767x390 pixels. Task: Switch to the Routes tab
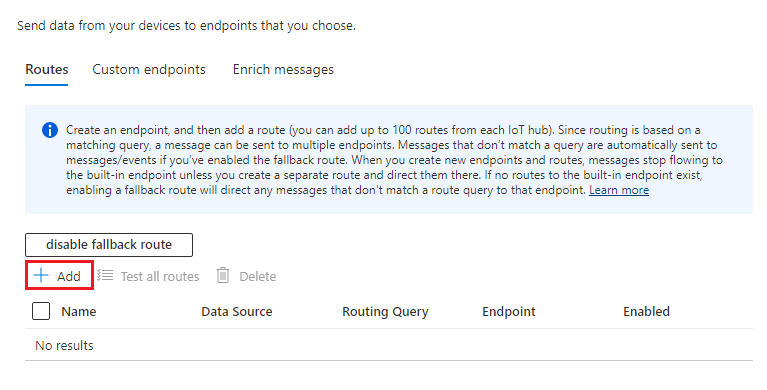47,69
